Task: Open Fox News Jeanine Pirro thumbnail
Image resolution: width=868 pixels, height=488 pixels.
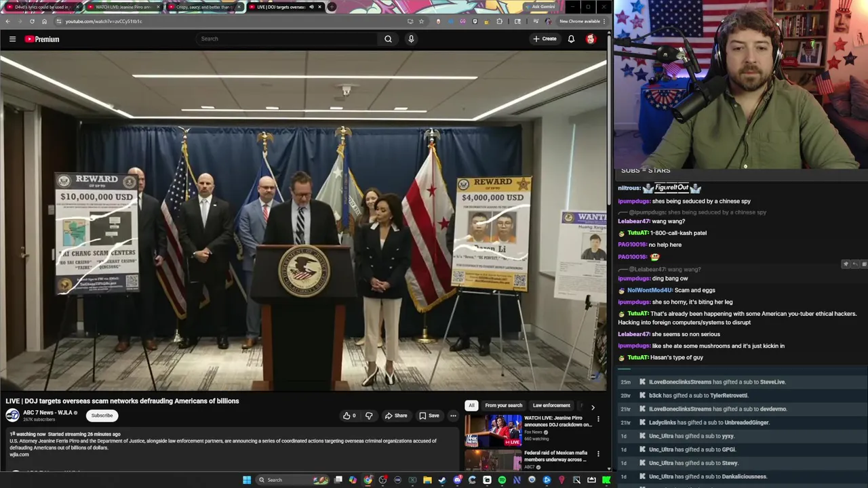Action: [x=493, y=430]
